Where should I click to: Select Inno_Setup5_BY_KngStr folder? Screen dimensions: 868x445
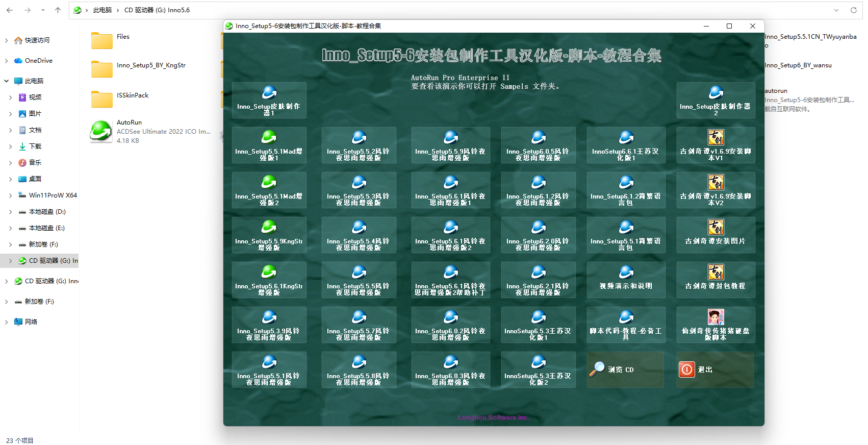[138, 69]
